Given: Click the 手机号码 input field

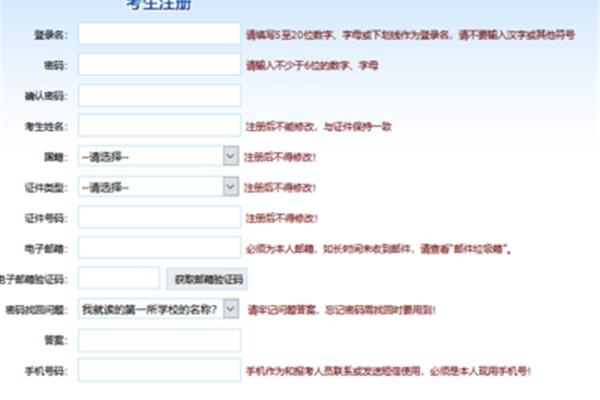Looking at the screenshot, I should click(x=159, y=371).
